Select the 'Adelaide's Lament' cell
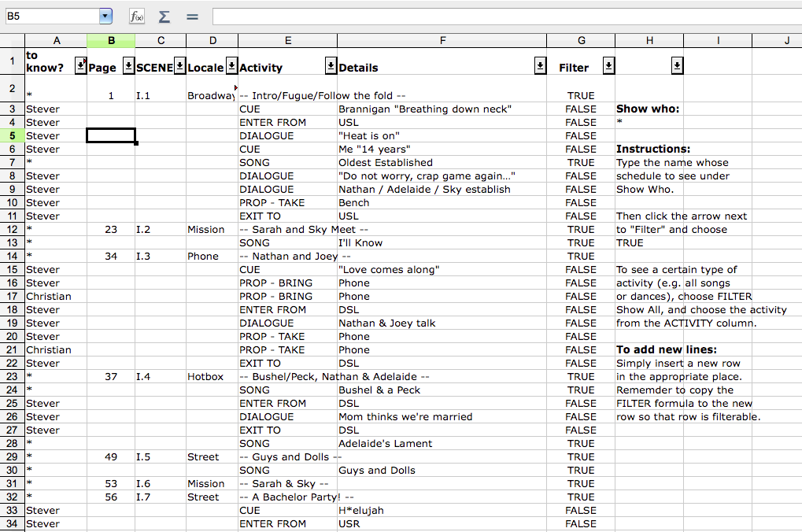 click(442, 444)
